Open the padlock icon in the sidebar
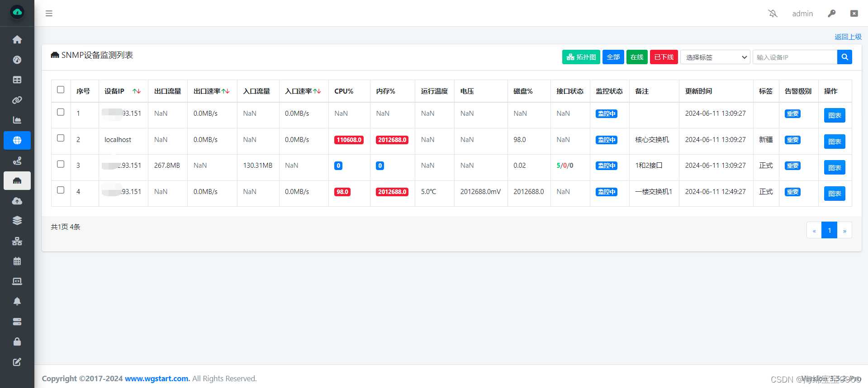 point(17,341)
